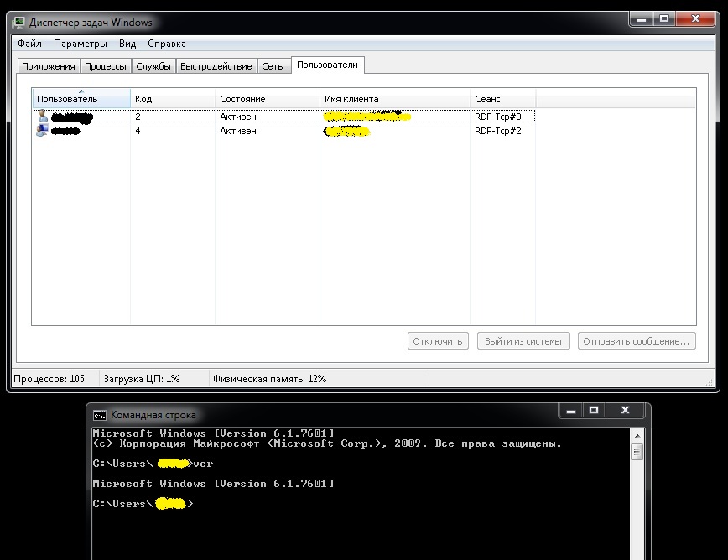The width and height of the screenshot is (728, 560).
Task: Maximize the Командная строка window
Action: point(594,411)
